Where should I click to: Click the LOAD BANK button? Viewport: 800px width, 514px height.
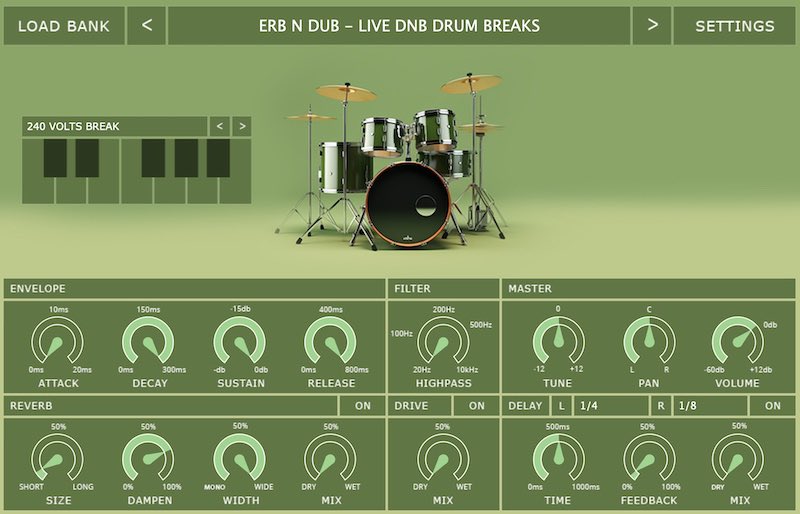tap(64, 26)
